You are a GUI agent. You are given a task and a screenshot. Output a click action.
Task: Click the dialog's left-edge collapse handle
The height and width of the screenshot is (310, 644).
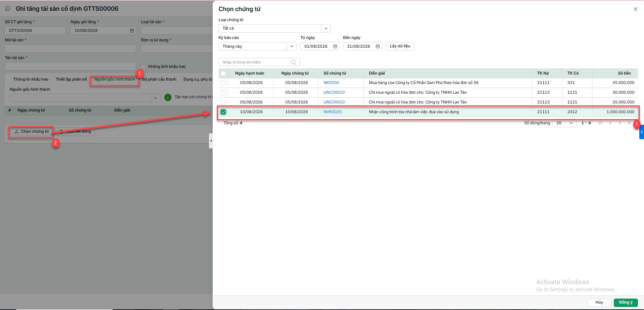[x=211, y=141]
